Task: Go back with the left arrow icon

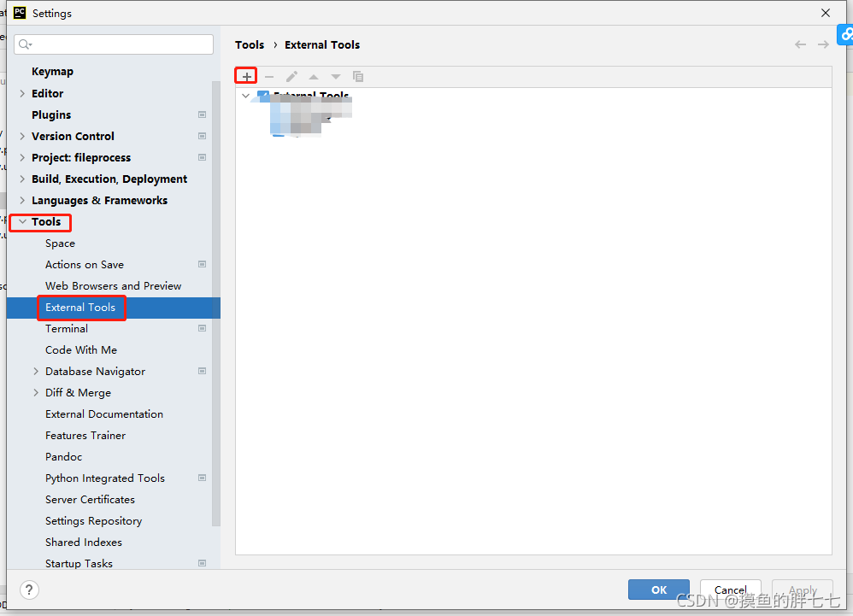Action: (x=800, y=44)
